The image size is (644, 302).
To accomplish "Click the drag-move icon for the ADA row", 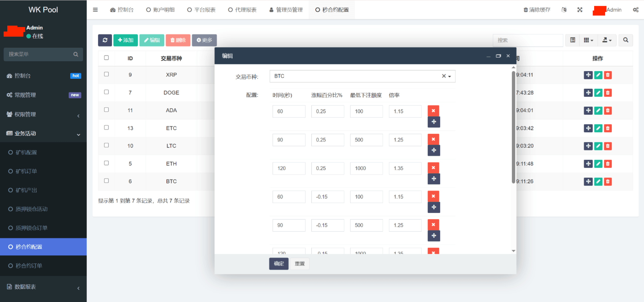I will click(588, 111).
